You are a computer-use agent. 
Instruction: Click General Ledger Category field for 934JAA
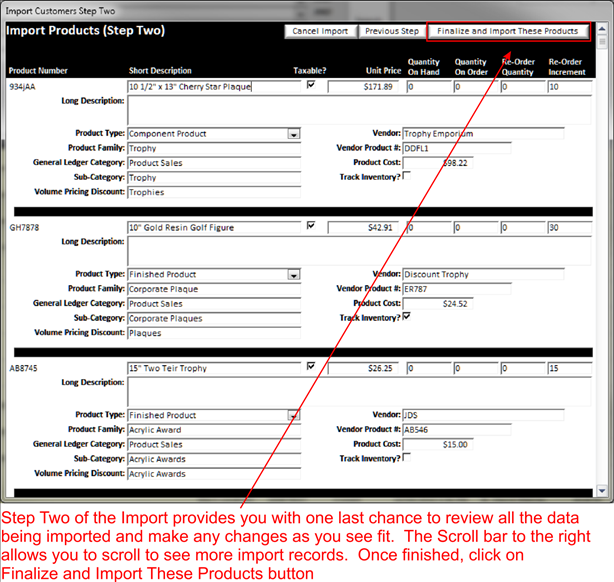(x=214, y=163)
